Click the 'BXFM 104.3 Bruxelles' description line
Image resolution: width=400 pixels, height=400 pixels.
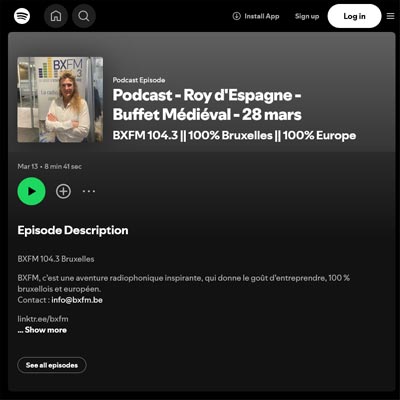tap(56, 259)
